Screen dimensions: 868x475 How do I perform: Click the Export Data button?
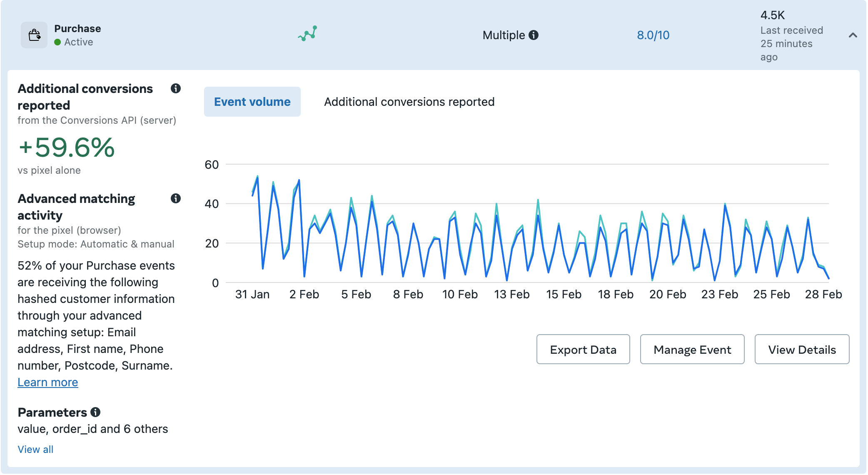[583, 349]
